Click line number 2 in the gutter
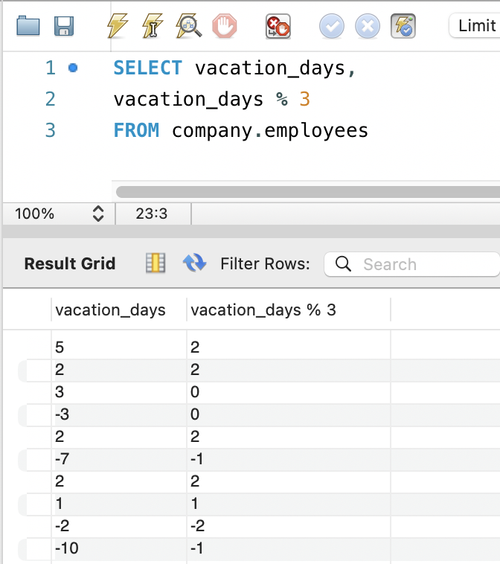Screen dimensions: 500x564 pyautogui.click(x=50, y=99)
